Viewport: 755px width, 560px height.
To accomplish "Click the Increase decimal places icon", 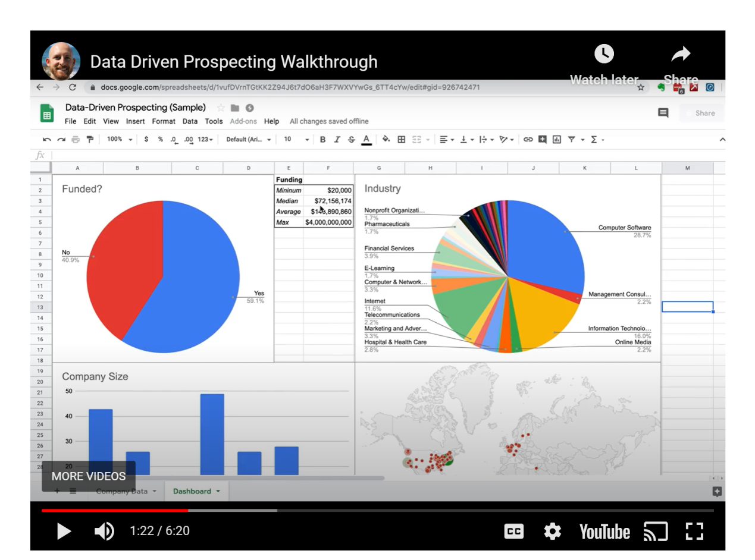I will tap(189, 140).
